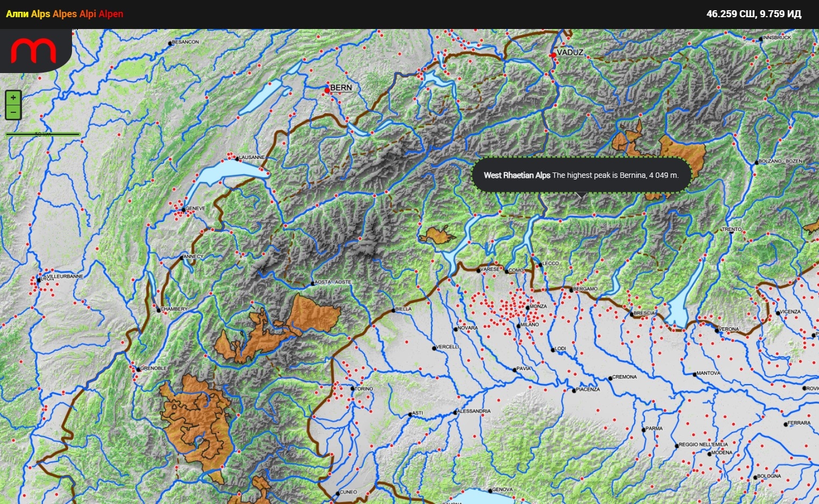Click the GENOVA city marker
The image size is (819, 504).
(490, 491)
